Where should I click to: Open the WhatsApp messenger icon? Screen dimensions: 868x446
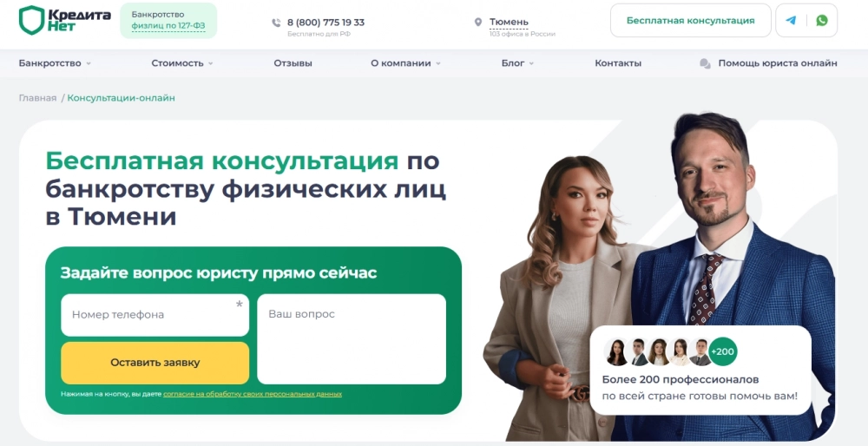(x=822, y=21)
